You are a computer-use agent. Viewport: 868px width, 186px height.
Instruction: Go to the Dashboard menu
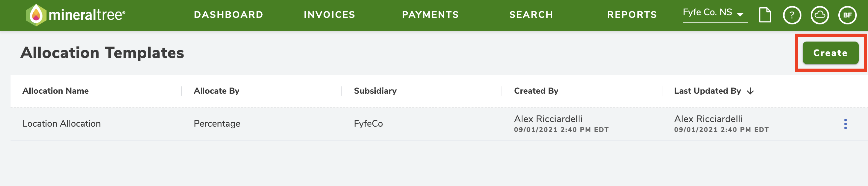point(228,15)
